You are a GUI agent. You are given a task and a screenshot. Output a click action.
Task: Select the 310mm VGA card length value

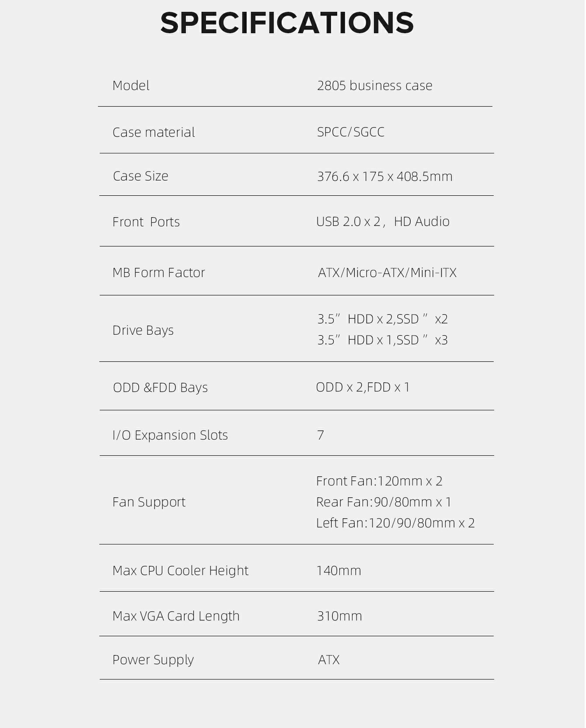pyautogui.click(x=339, y=616)
